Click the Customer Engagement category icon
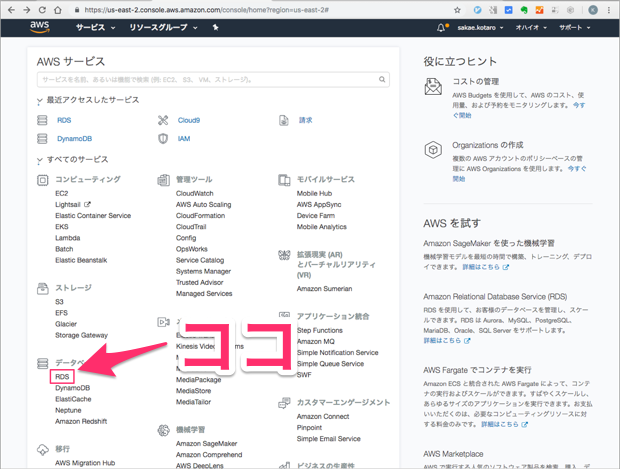This screenshot has width=620, height=469. click(x=284, y=403)
